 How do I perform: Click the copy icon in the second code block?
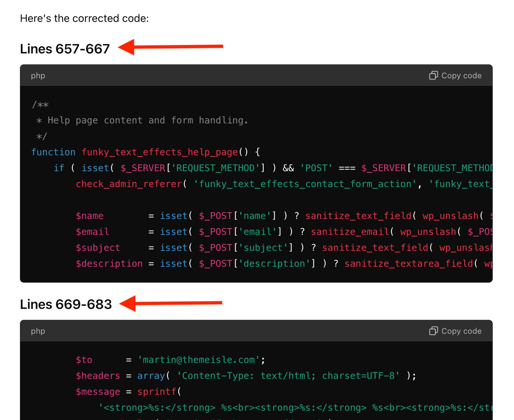[433, 331]
